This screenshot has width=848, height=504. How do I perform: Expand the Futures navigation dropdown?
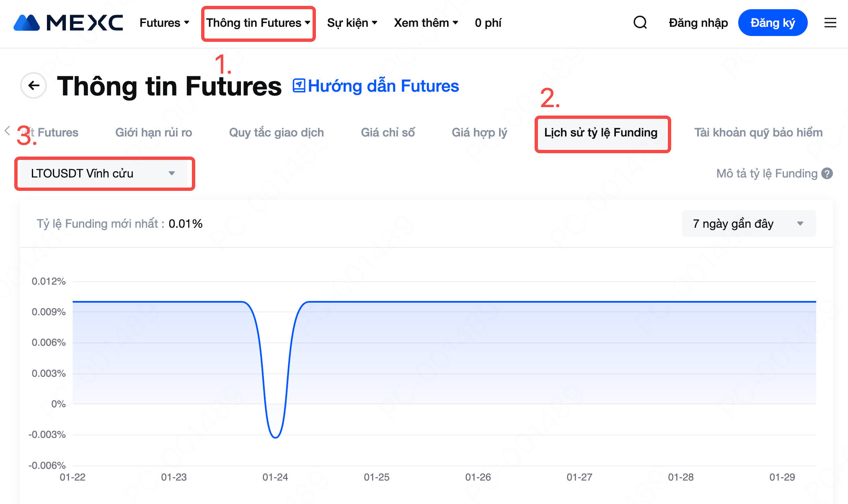(164, 23)
